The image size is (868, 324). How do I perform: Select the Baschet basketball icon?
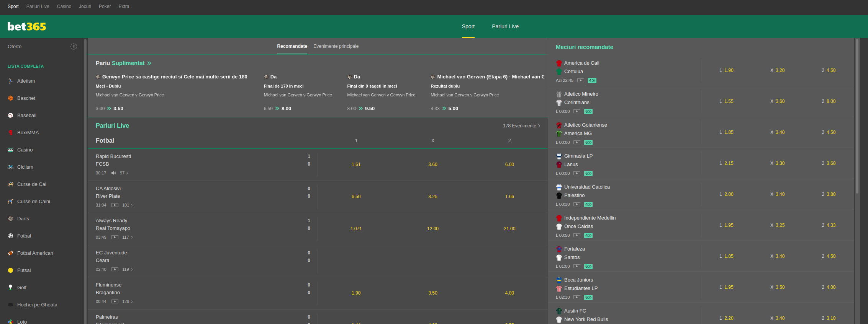[11, 98]
